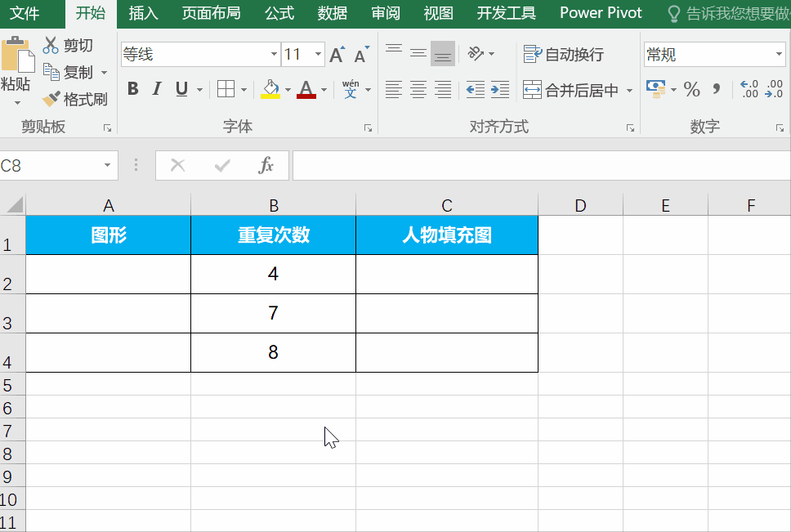Open the Power Pivot ribbon tab
The width and height of the screenshot is (791, 532).
[x=601, y=13]
